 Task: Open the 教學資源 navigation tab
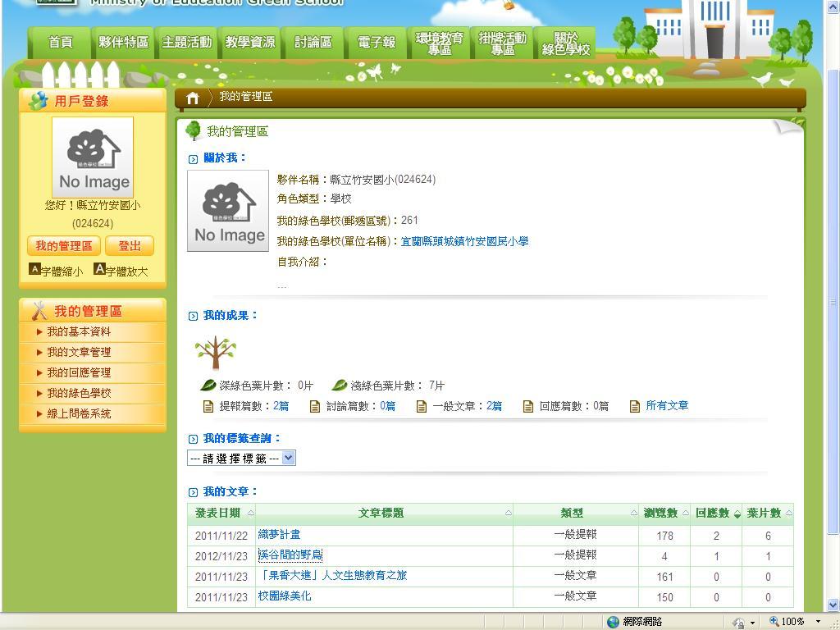(x=250, y=43)
